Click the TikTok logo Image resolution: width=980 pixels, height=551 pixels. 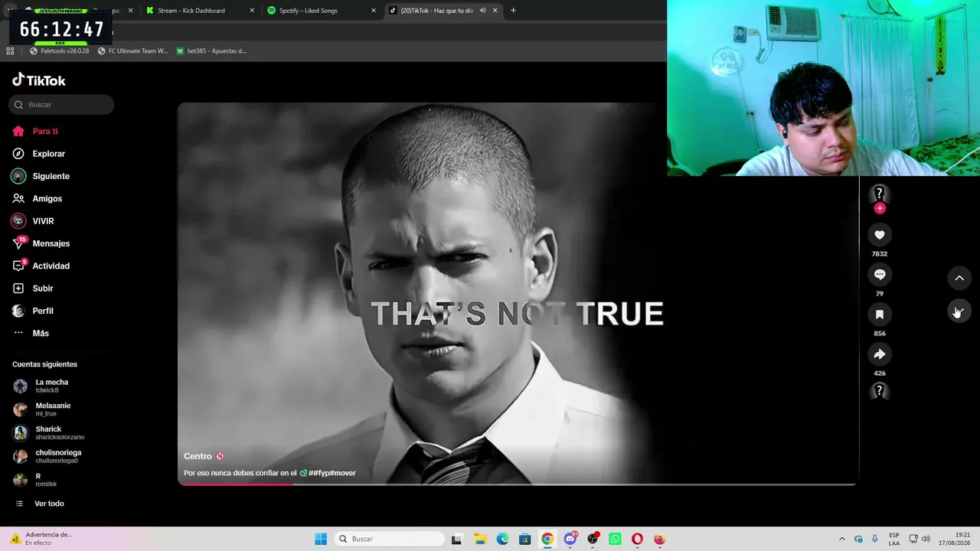(39, 80)
